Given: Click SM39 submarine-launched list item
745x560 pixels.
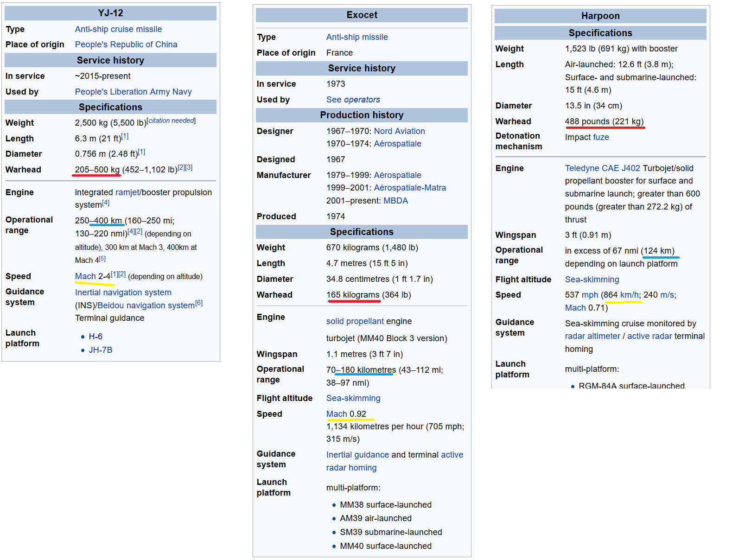Looking at the screenshot, I should (x=391, y=532).
